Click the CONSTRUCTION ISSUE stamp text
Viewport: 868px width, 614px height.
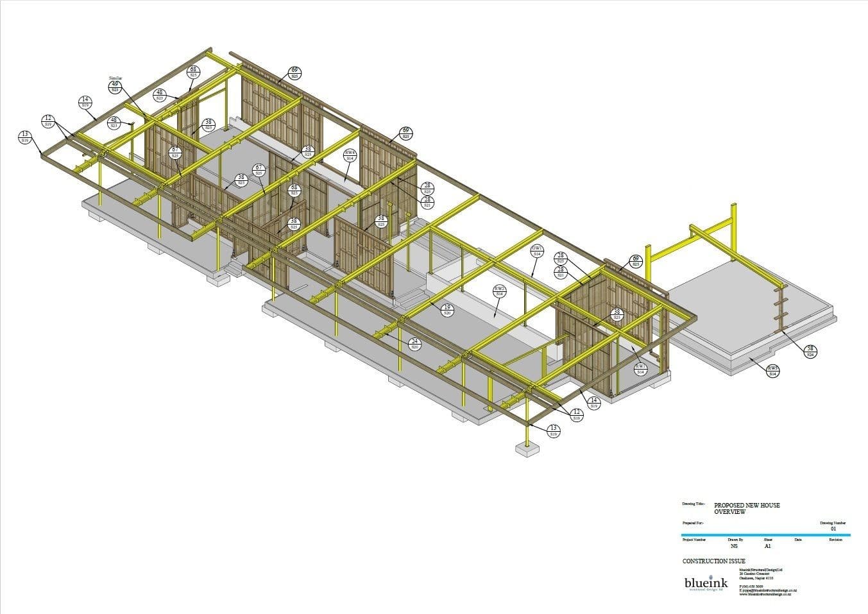point(714,561)
